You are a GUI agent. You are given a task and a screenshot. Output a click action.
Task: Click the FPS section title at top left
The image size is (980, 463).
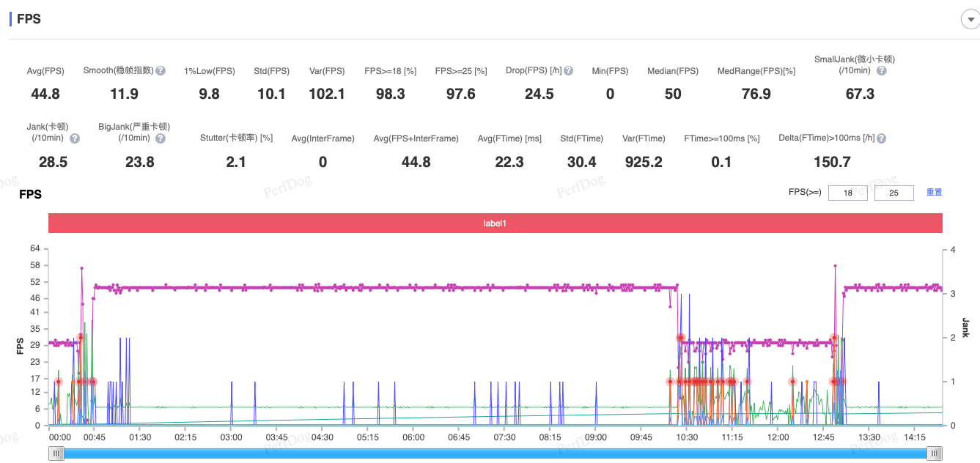[29, 19]
